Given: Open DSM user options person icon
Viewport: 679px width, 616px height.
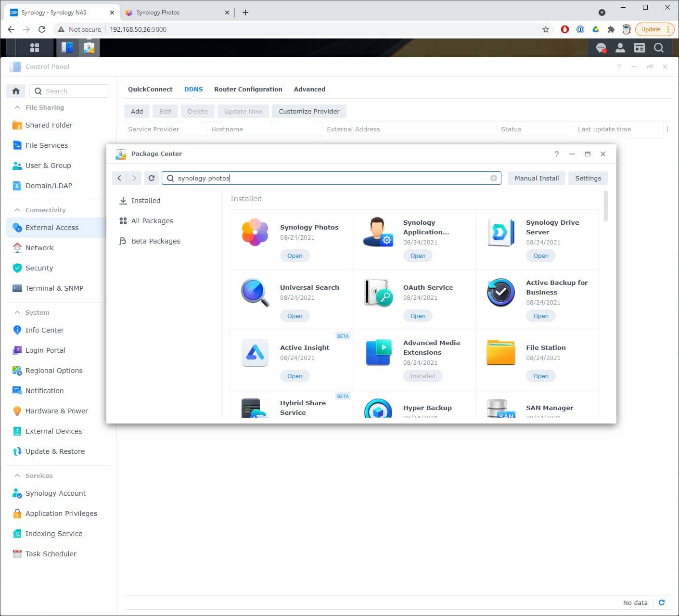Looking at the screenshot, I should pos(620,48).
